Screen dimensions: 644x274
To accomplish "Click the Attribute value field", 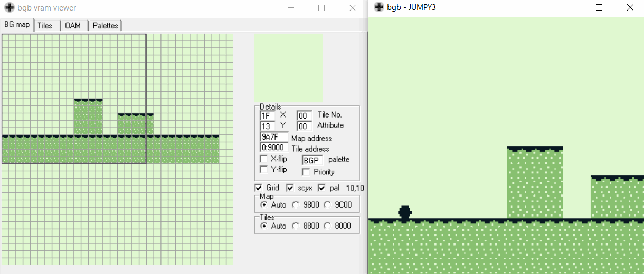I will click(x=305, y=126).
